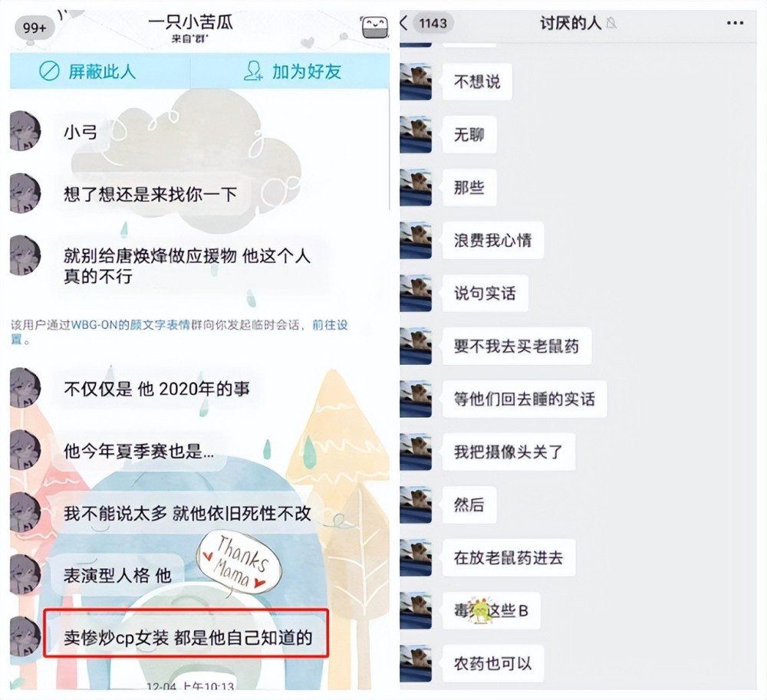The image size is (767, 700).
Task: Click the block person circle icon
Action: pyautogui.click(x=49, y=71)
